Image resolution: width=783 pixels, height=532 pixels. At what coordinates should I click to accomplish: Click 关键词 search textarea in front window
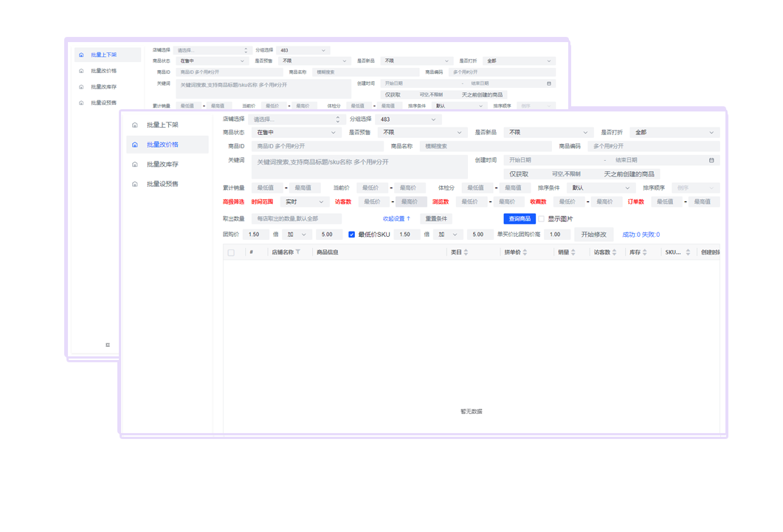pos(359,167)
